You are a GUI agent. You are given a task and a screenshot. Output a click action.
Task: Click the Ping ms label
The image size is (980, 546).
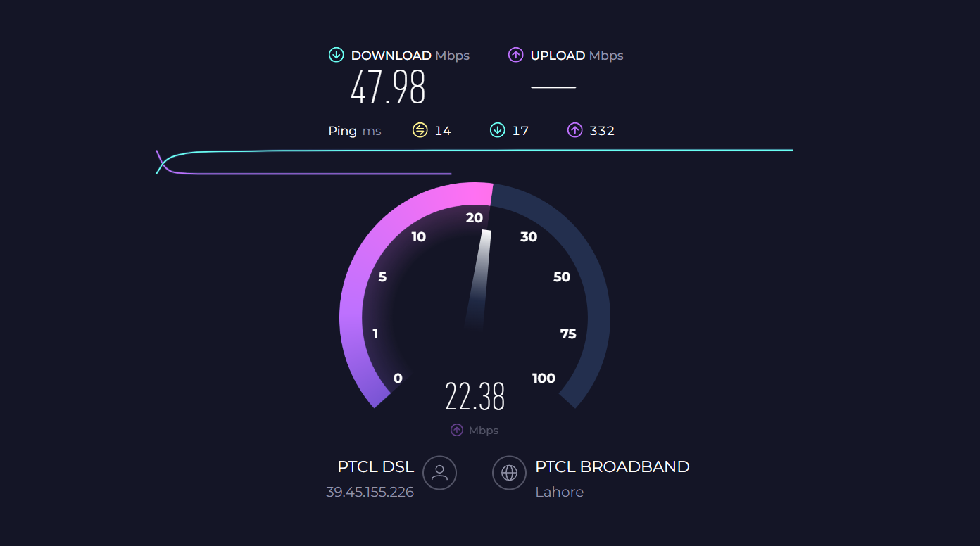355,131
